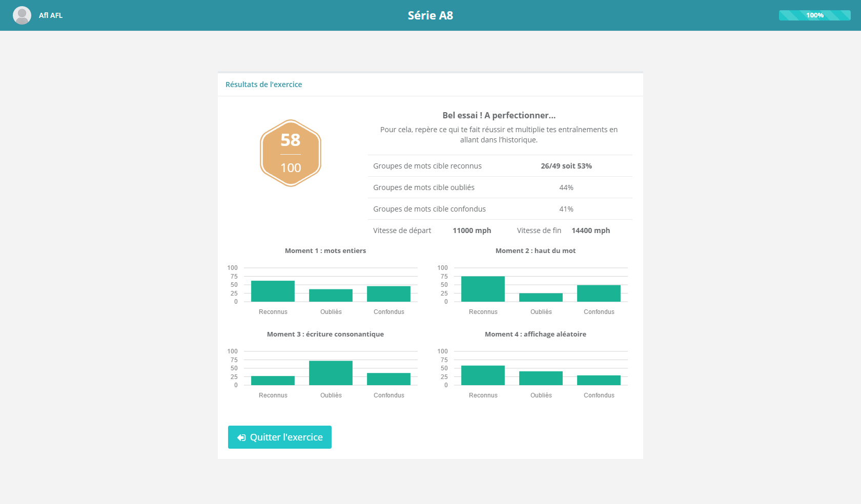Screen dimensions: 861x504
Task: Click 'Vitesse de fin' label
Action: pyautogui.click(x=539, y=230)
